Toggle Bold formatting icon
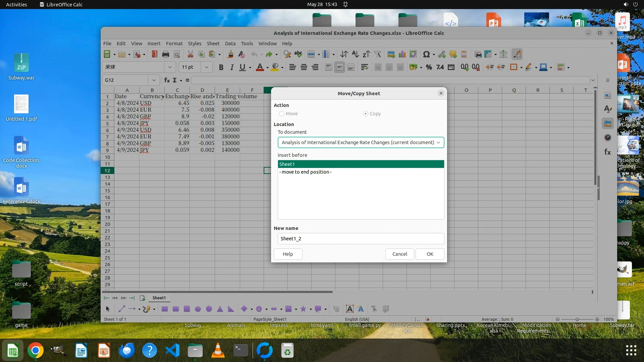 click(x=221, y=67)
